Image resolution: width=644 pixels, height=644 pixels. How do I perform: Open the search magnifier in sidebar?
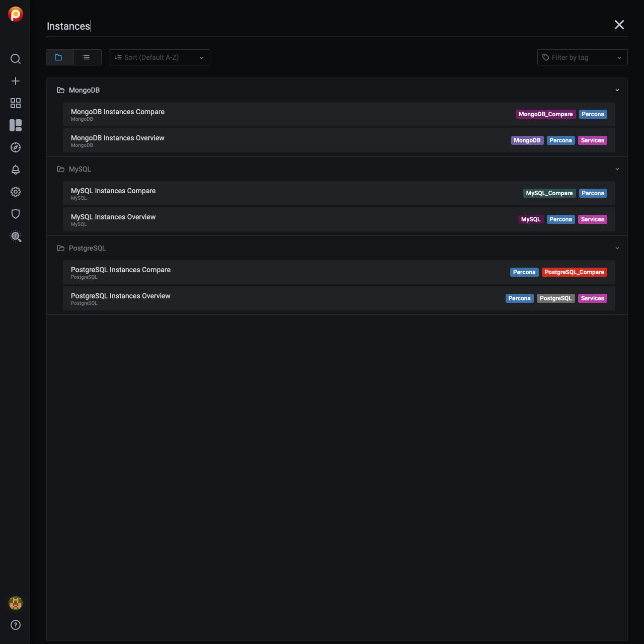coord(16,59)
